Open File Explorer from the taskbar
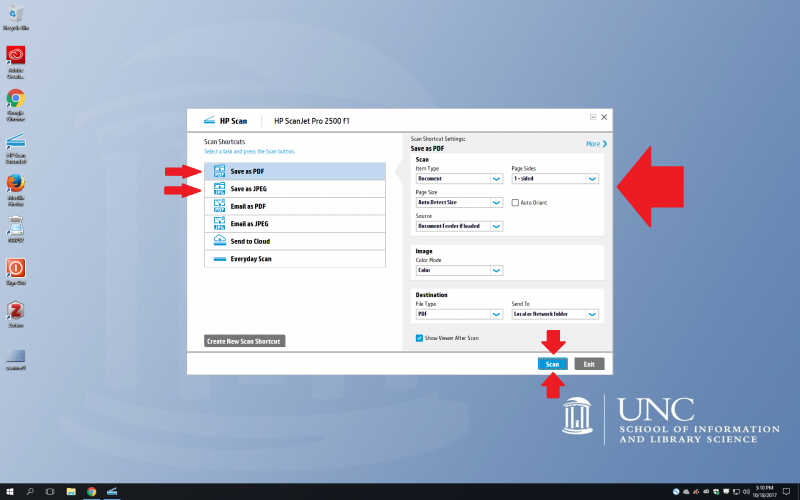800x500 pixels. (71, 491)
